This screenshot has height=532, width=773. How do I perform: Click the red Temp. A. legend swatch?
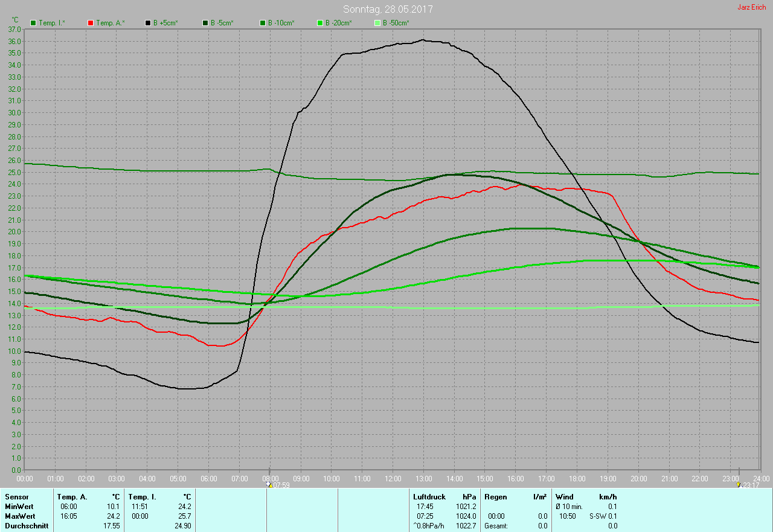click(x=91, y=23)
